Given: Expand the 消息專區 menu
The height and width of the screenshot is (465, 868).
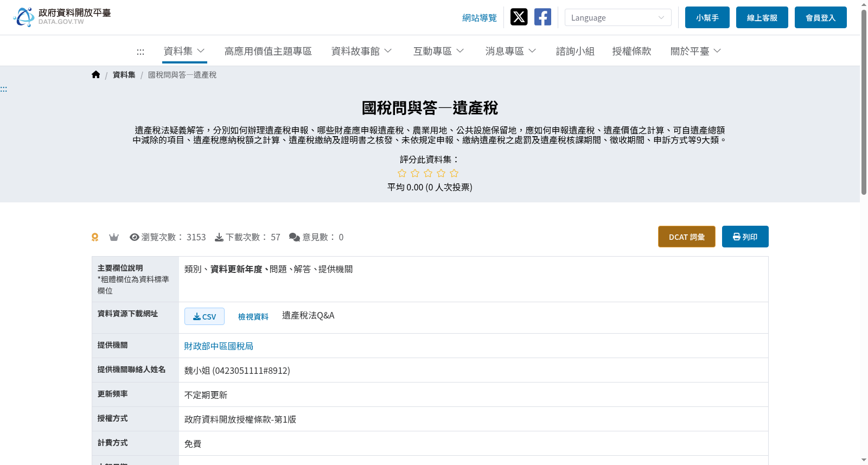Looking at the screenshot, I should (x=510, y=51).
